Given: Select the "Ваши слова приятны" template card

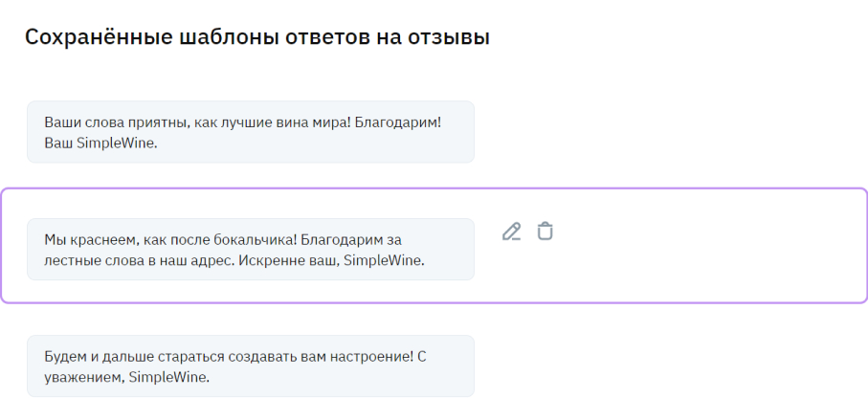Looking at the screenshot, I should (250, 132).
